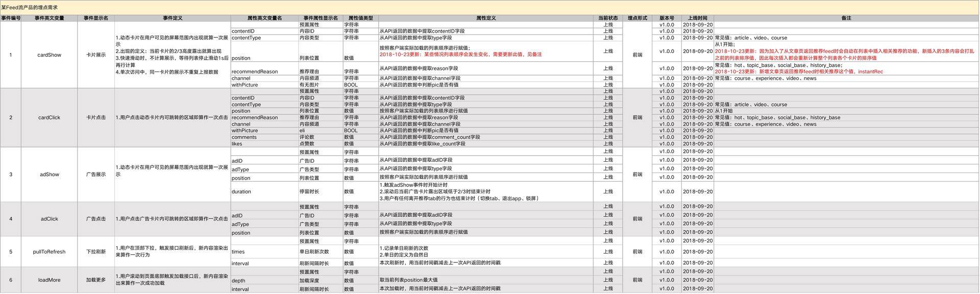Select the 卡片展示 display name cell

(x=96, y=55)
